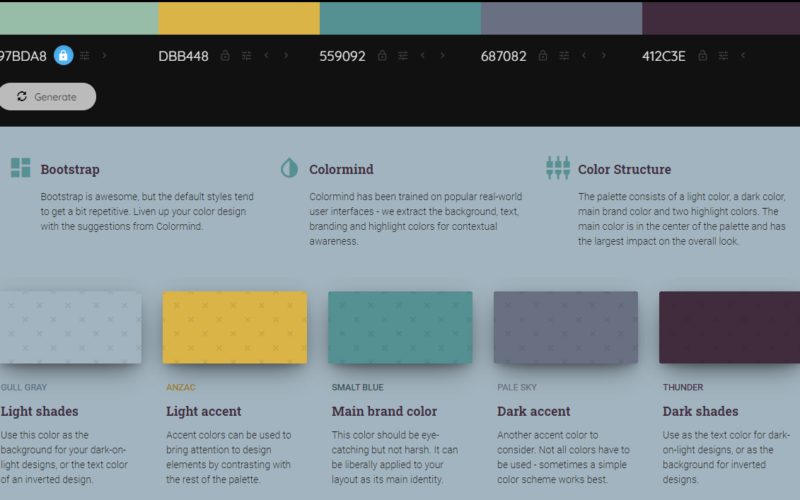Select the Anzac yellow pattern swatch
The image size is (800, 500).
click(235, 327)
